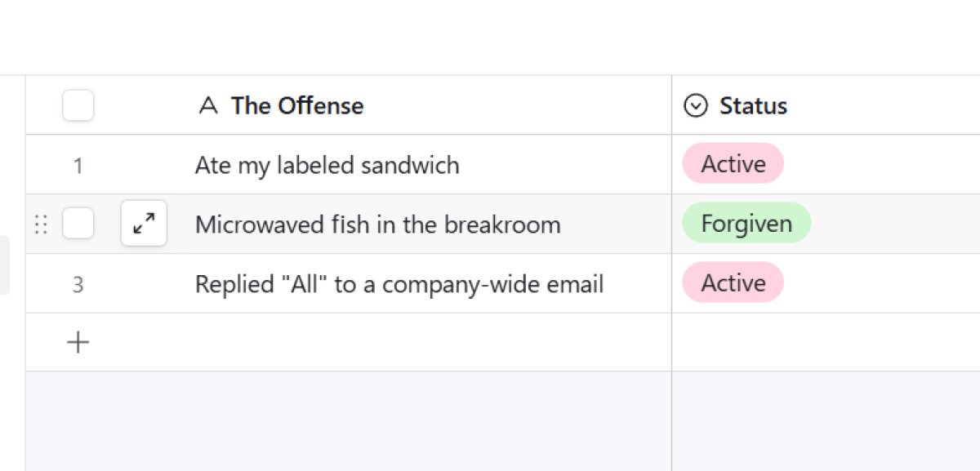Viewport: 980px width, 471px height.
Task: Select the Replied "All" to company-wide email cell
Action: (x=399, y=285)
